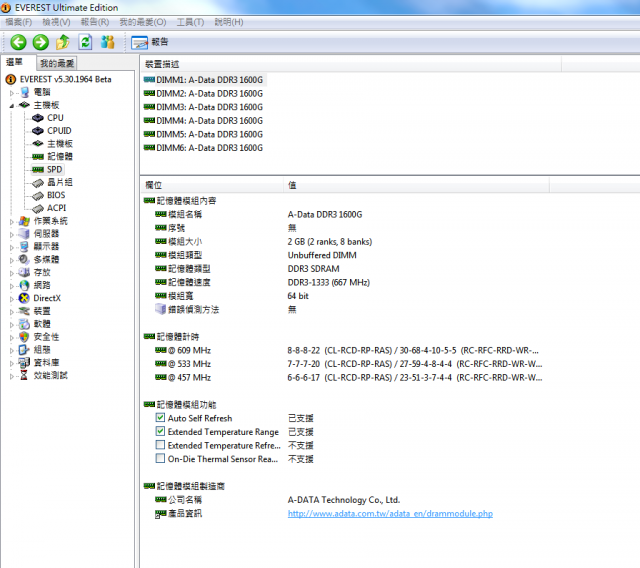Select the 主機板 sub-item under motherboard
The height and width of the screenshot is (568, 640).
(x=60, y=144)
